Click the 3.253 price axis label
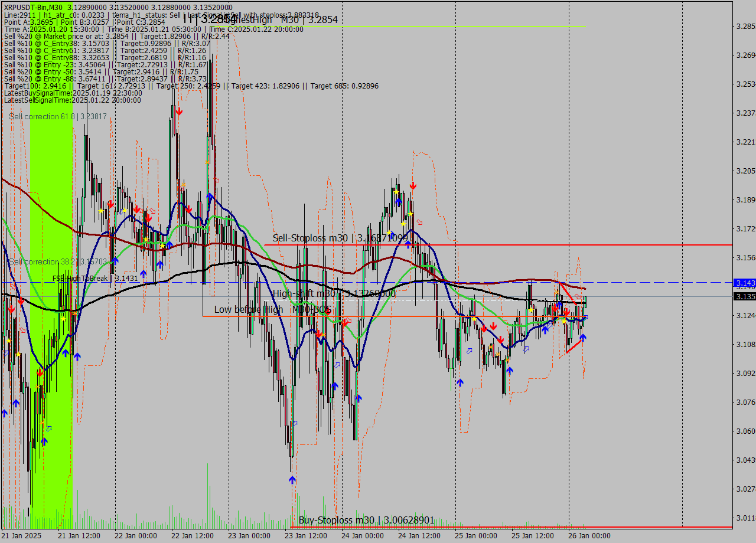The height and width of the screenshot is (543, 756). pos(746,84)
